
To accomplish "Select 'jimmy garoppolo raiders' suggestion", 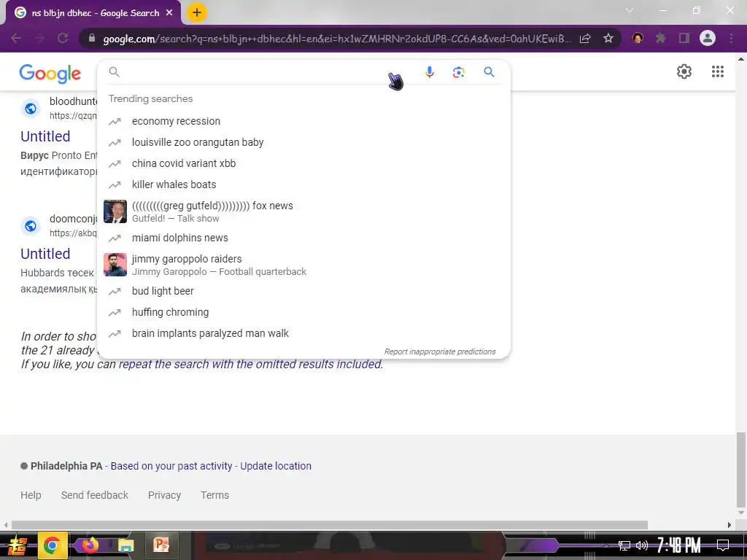I will [x=303, y=265].
